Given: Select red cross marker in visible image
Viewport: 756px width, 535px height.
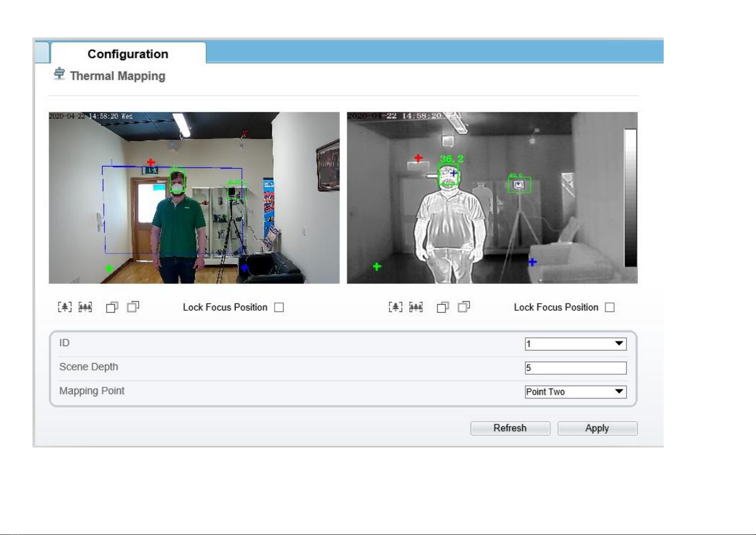Looking at the screenshot, I should pyautogui.click(x=151, y=162).
